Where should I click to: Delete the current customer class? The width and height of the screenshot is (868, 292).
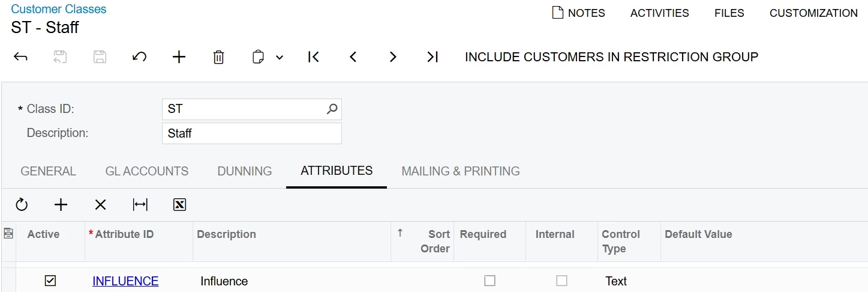218,57
